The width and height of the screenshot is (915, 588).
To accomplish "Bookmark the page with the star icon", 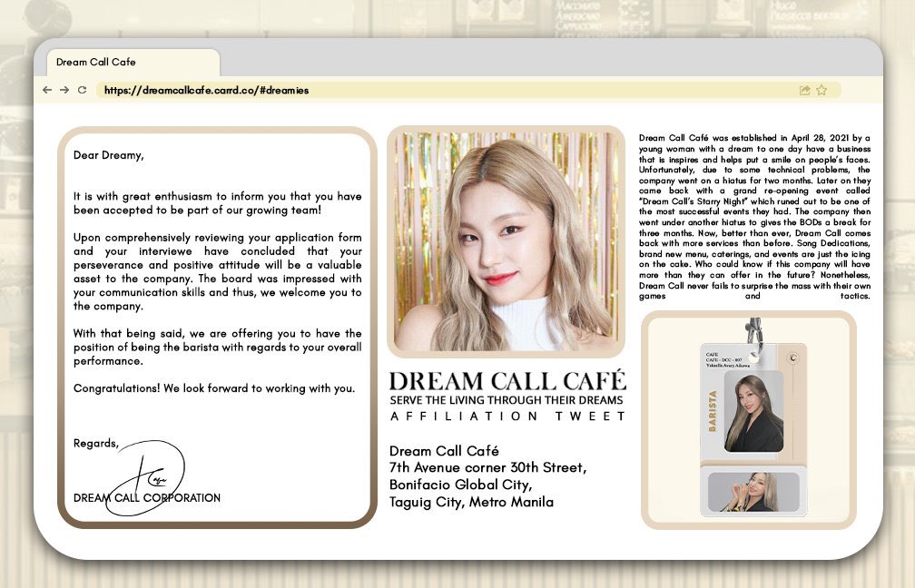I will 822,90.
